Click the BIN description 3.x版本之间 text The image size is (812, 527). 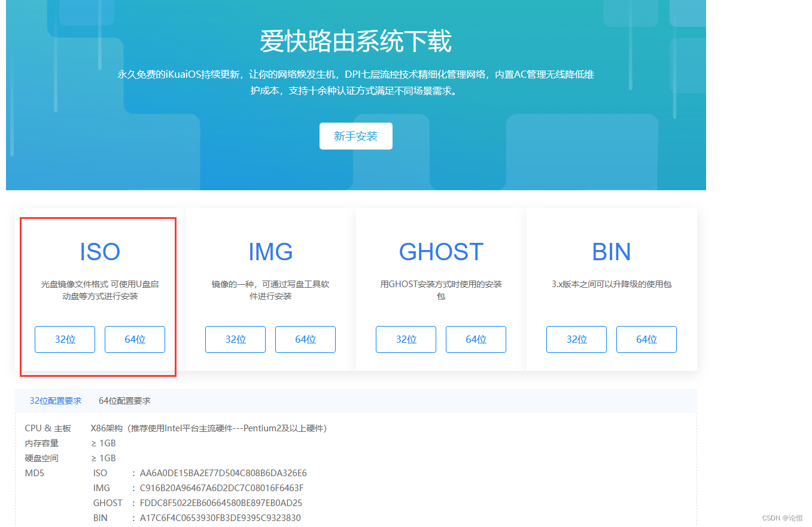[x=612, y=284]
